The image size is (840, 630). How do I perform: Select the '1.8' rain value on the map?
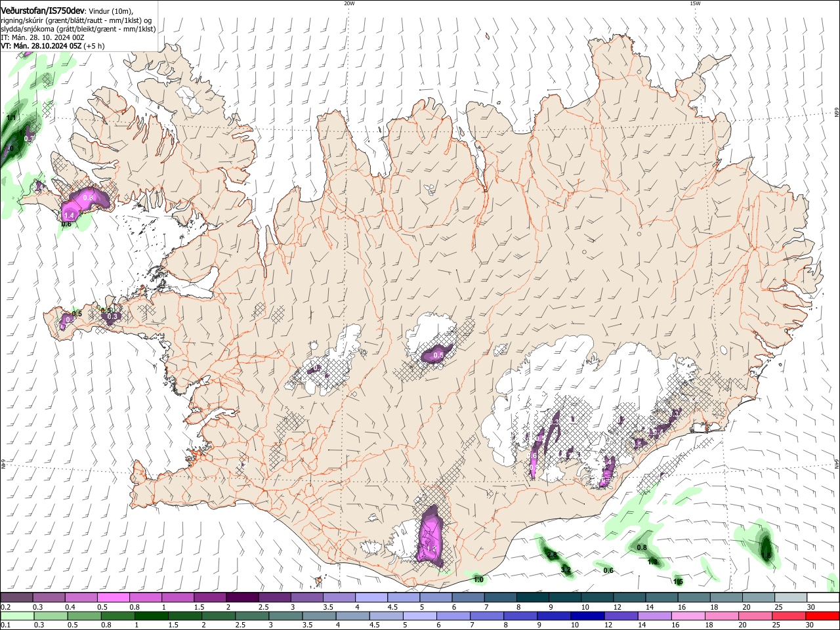(x=766, y=556)
